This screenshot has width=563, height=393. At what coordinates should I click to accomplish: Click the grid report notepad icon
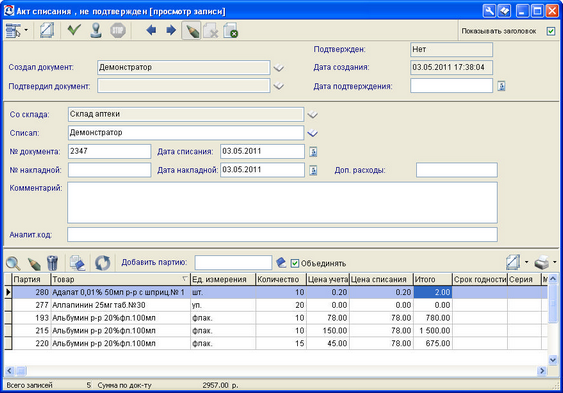tap(513, 262)
